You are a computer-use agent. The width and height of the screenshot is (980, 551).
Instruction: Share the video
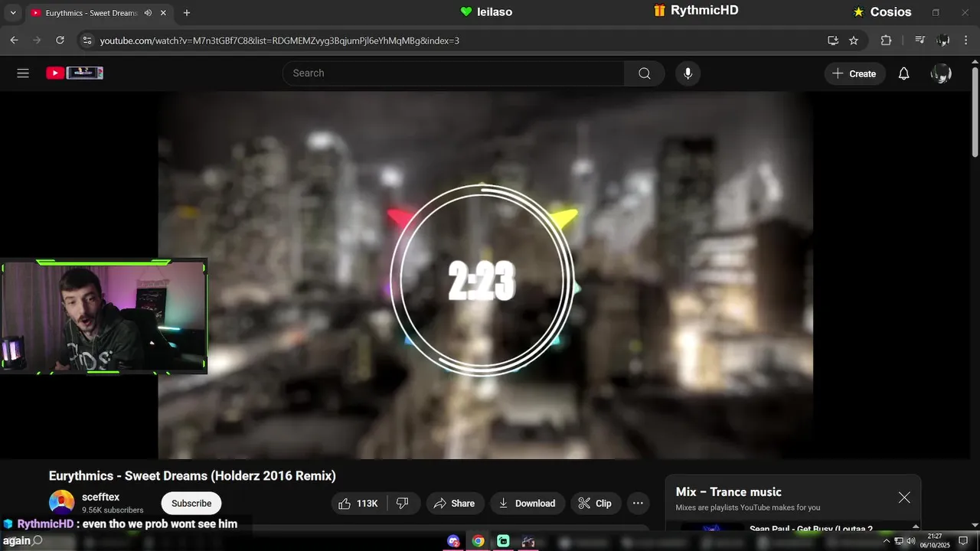point(455,504)
